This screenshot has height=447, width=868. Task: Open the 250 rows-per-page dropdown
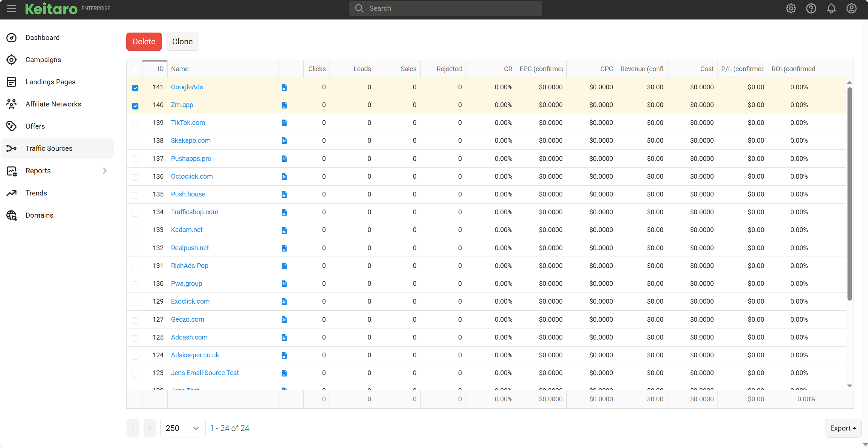pyautogui.click(x=183, y=428)
